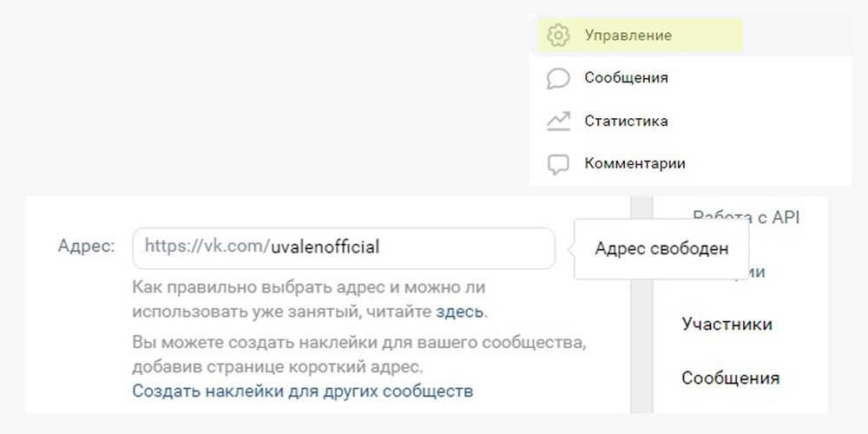The height and width of the screenshot is (434, 868).
Task: Click the comment icon beside Комментарии
Action: coord(558,164)
